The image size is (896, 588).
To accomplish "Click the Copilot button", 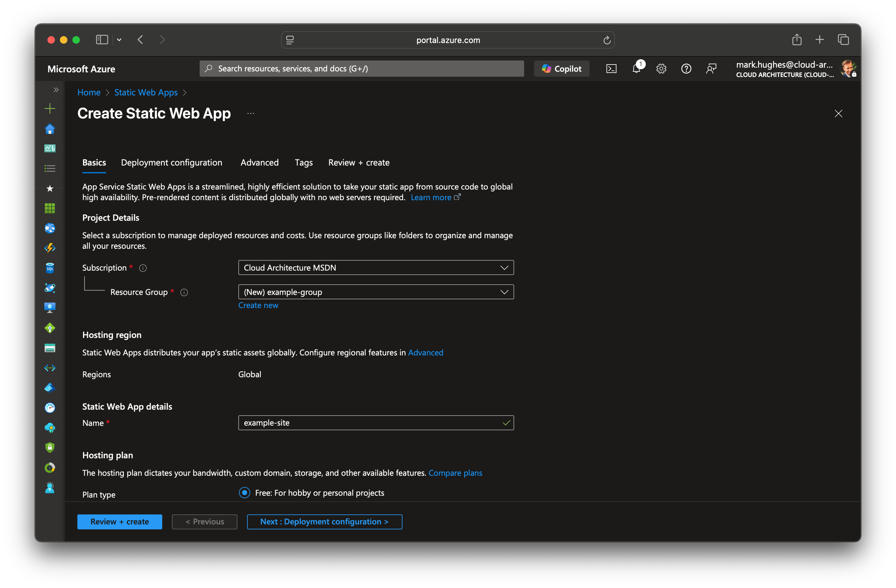I will 562,69.
